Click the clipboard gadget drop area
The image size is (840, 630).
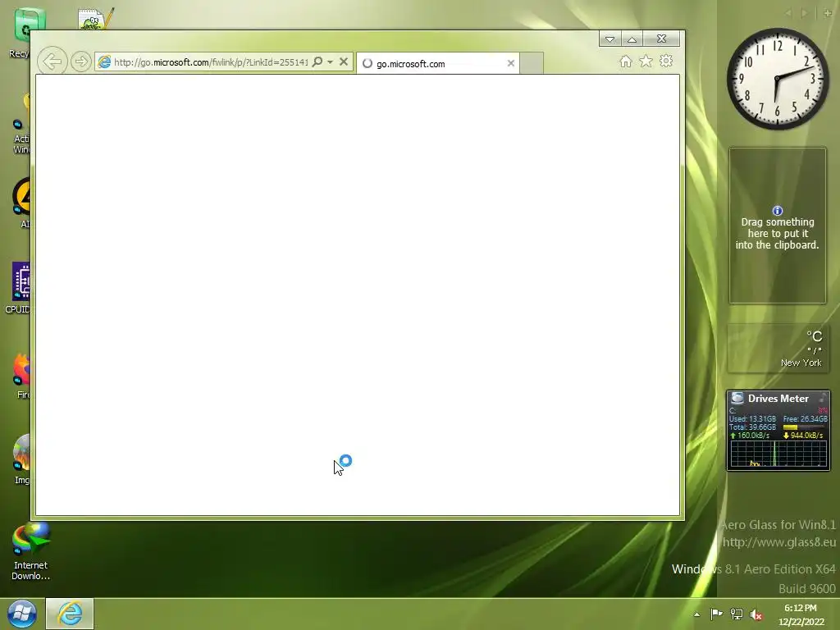[x=778, y=226]
